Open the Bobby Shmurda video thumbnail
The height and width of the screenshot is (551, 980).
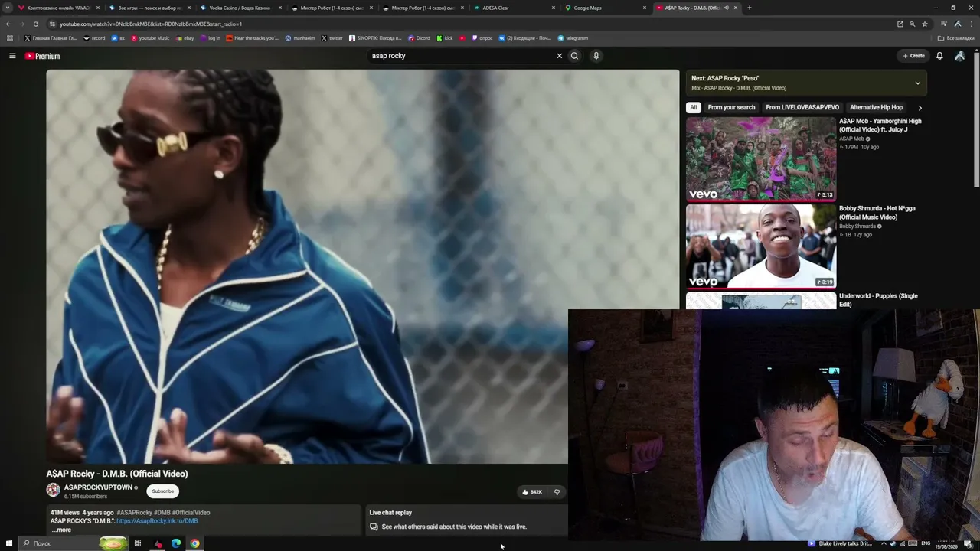[761, 246]
